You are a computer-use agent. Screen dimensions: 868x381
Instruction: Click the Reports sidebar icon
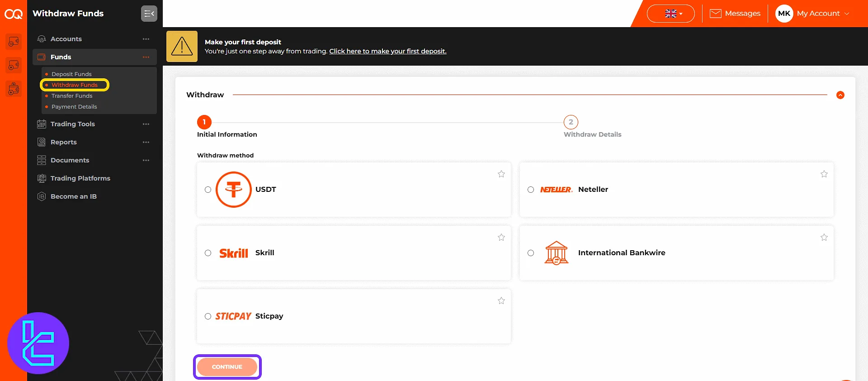[x=42, y=142]
